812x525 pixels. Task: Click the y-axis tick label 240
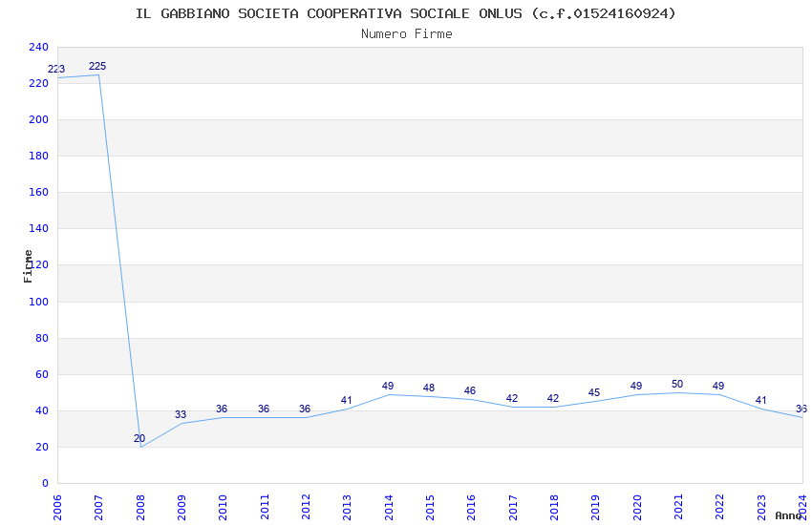[38, 48]
